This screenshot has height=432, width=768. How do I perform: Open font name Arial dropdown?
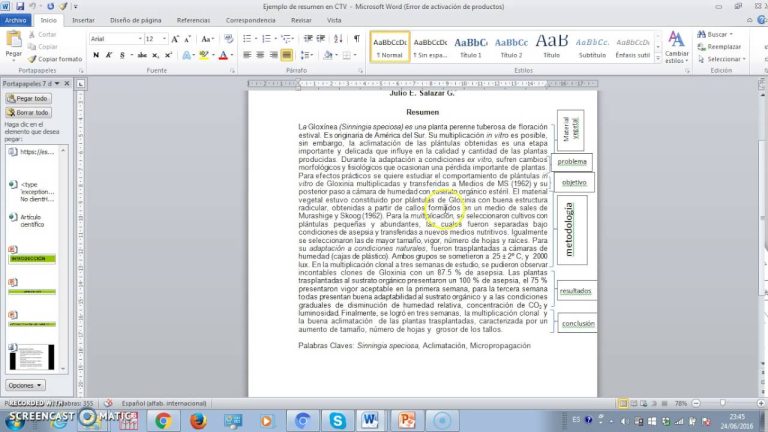pos(140,39)
